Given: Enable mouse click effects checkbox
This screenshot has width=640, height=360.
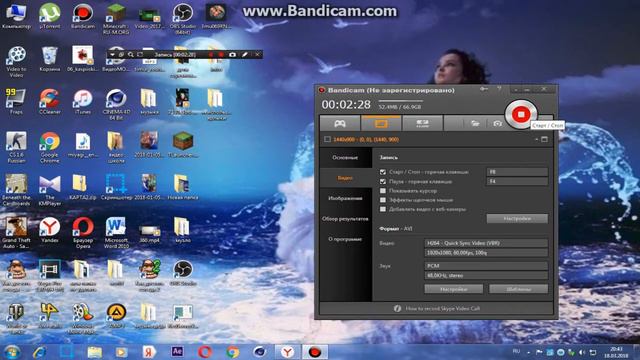Looking at the screenshot, I should pos(383,200).
